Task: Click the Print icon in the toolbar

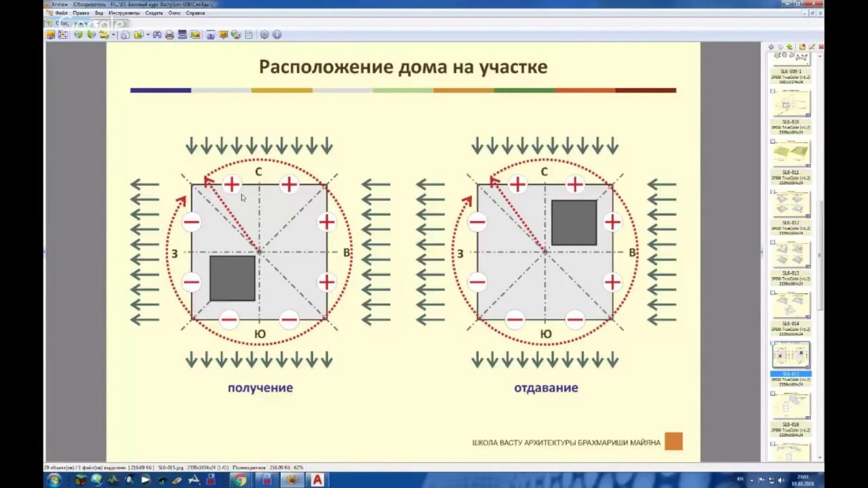Action: coord(170,35)
